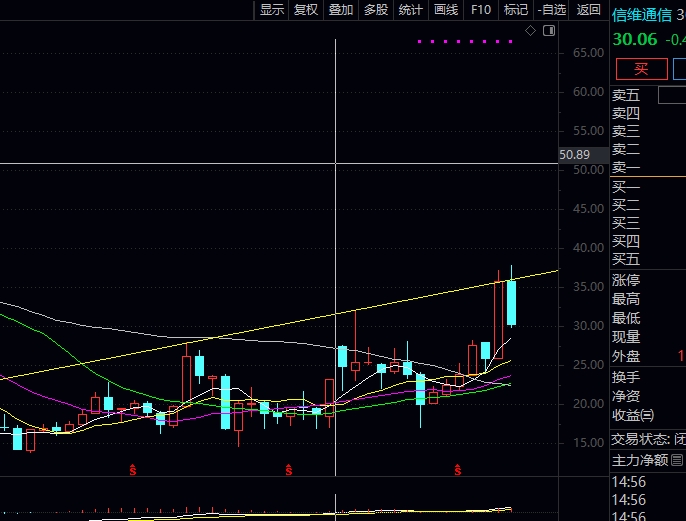Open the 复权 adjustment menu

(x=306, y=10)
